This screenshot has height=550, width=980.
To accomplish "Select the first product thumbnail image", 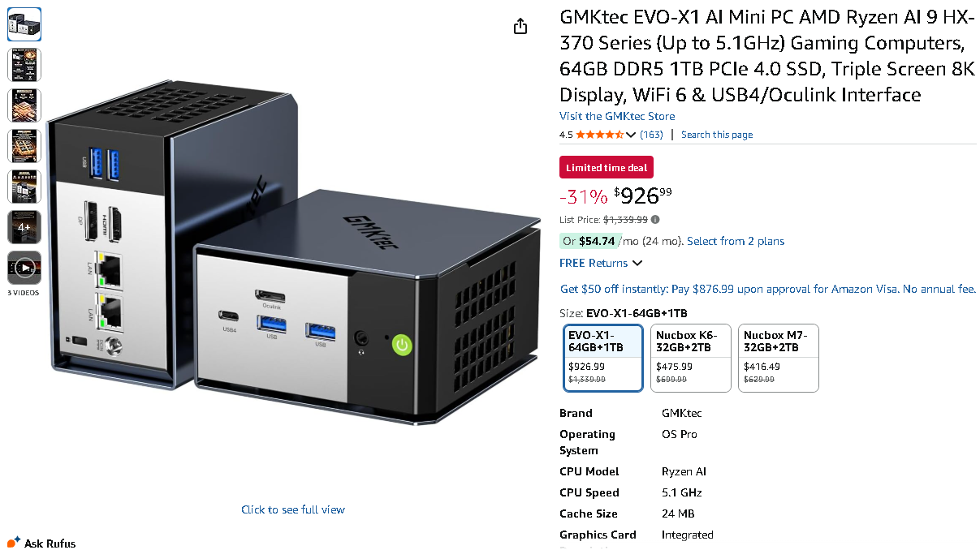I will click(24, 24).
